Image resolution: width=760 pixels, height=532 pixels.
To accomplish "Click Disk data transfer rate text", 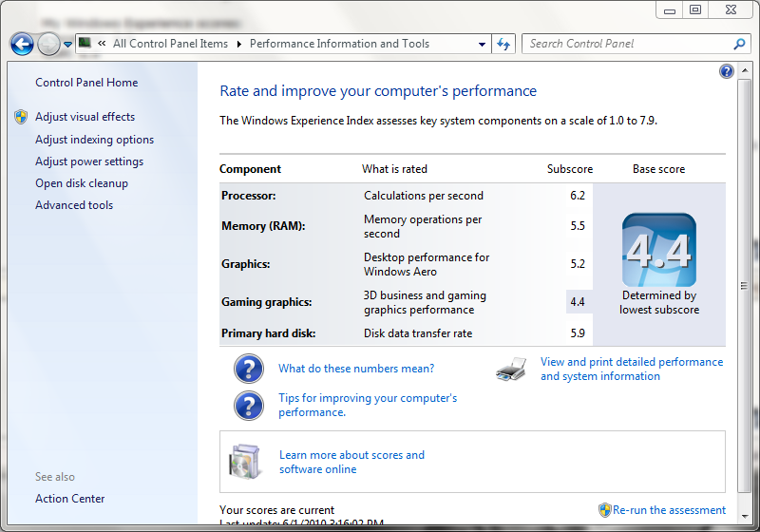I will 418,333.
